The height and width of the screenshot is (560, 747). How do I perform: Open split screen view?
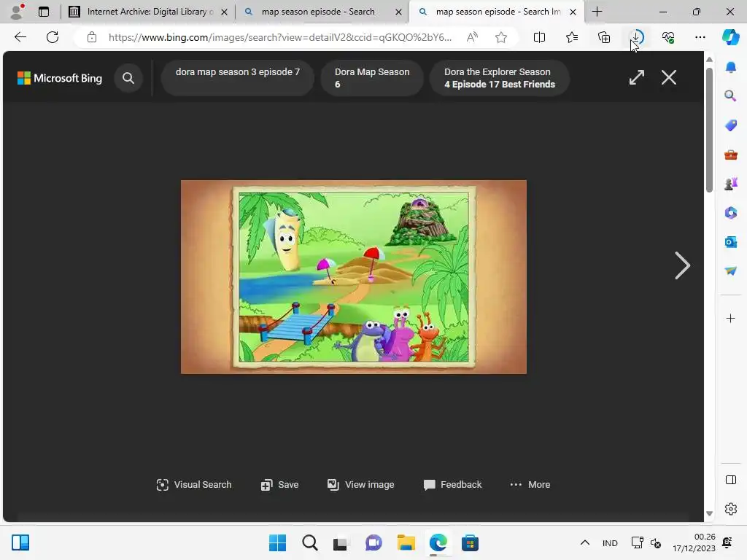point(539,37)
